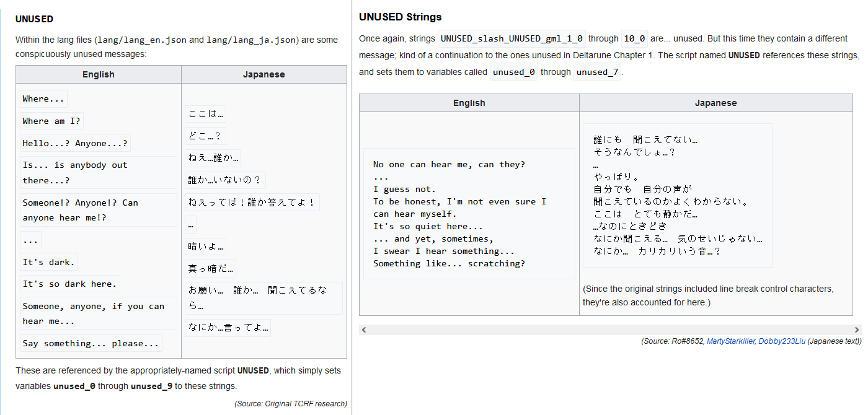Screen dimensions: 868x415
Task: Click the "Where..." English string
Action: pyautogui.click(x=43, y=98)
